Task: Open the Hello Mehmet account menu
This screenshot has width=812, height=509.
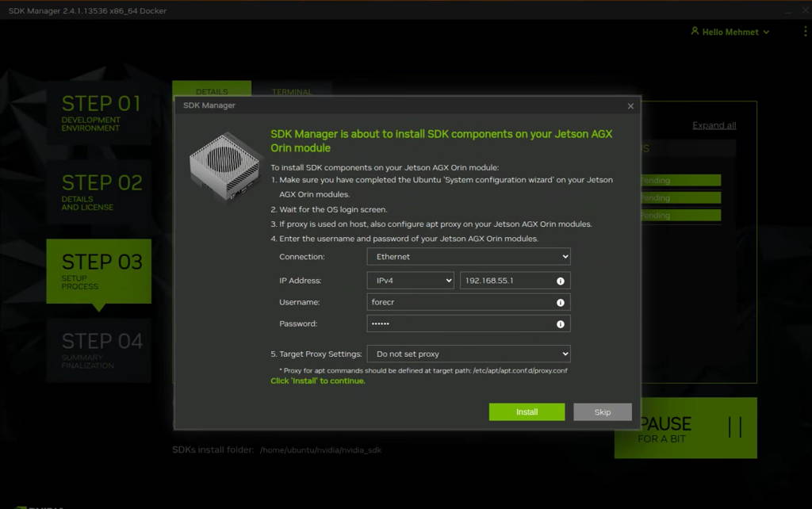Action: point(730,32)
